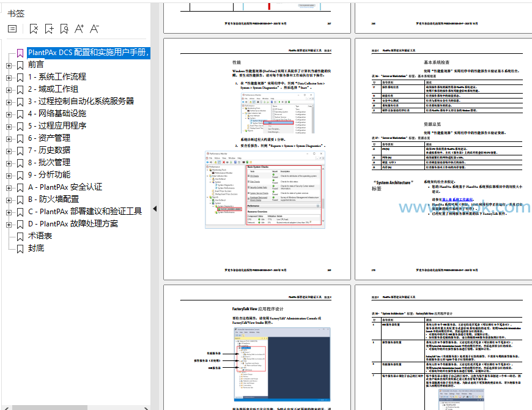Select bookmark 8 - 批次管理
Screen dimensions: 532x410
[49, 162]
